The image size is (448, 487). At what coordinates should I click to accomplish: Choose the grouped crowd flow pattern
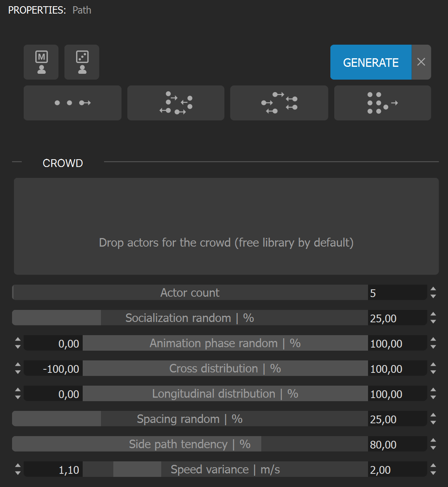[383, 103]
